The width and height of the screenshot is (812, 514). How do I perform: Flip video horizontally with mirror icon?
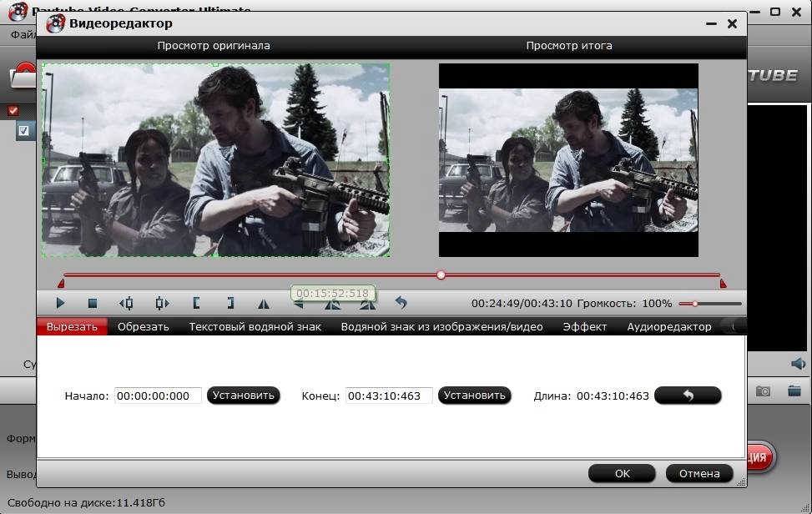tap(264, 304)
